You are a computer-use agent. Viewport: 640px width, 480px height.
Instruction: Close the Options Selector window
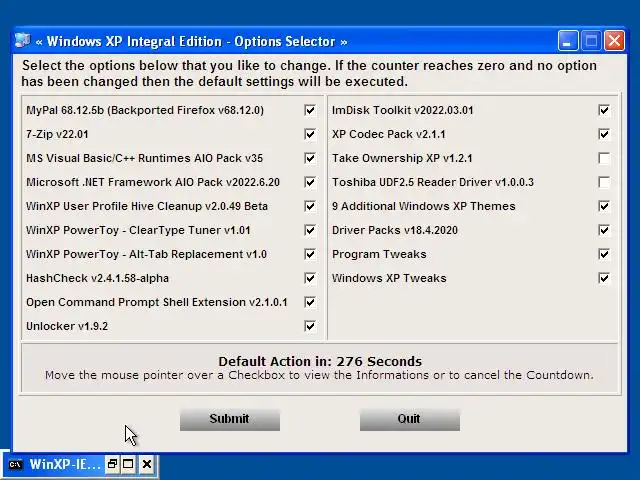point(614,41)
